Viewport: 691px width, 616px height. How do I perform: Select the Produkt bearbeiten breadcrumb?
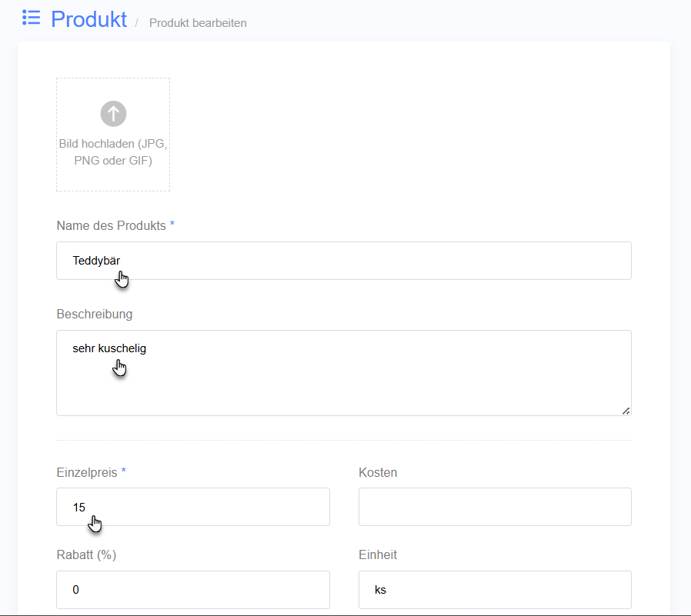(x=198, y=23)
